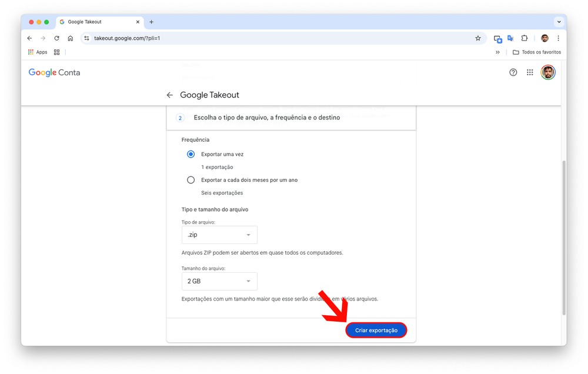Open the Google Translate toolbar icon

click(510, 38)
